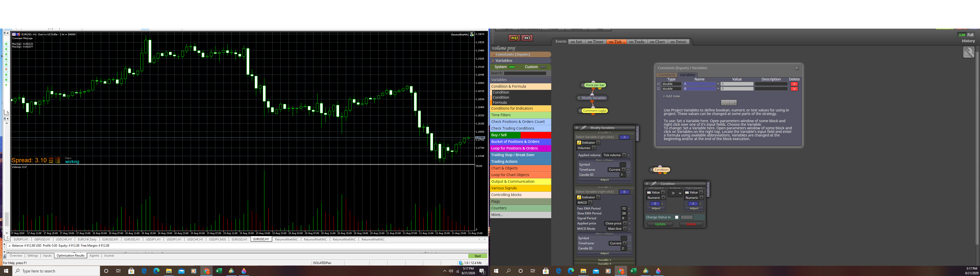The image size is (980, 276).
Task: Toggle the System blocks switch
Action: tap(512, 67)
